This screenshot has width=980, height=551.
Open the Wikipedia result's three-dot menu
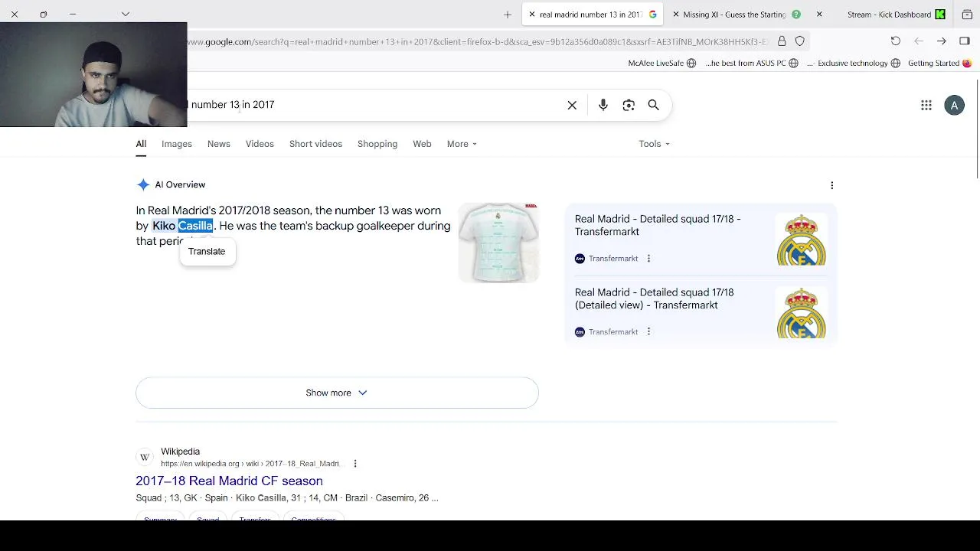(355, 464)
